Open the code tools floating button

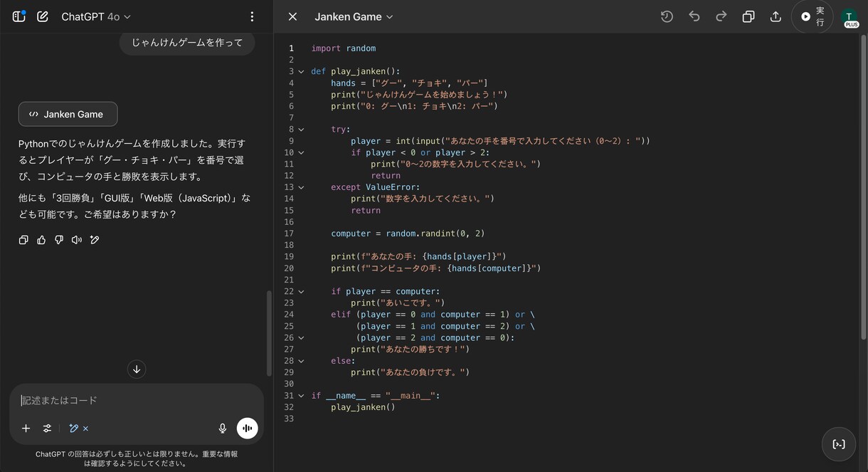(839, 444)
